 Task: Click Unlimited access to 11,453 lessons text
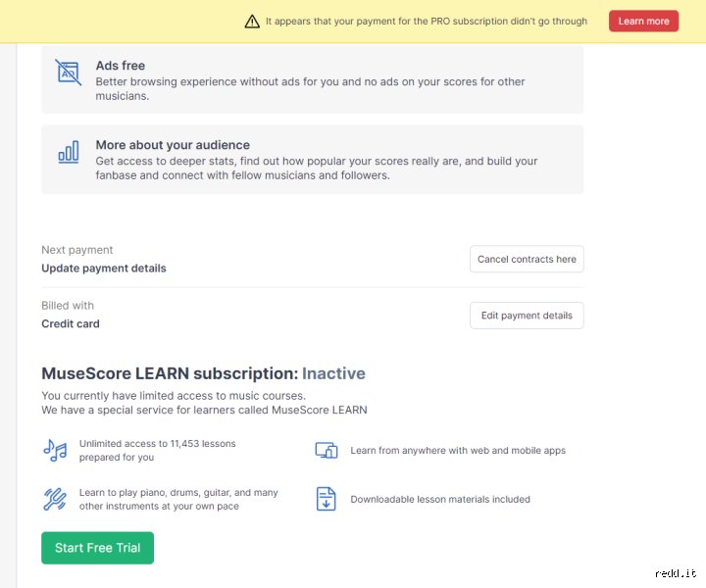coord(158,451)
